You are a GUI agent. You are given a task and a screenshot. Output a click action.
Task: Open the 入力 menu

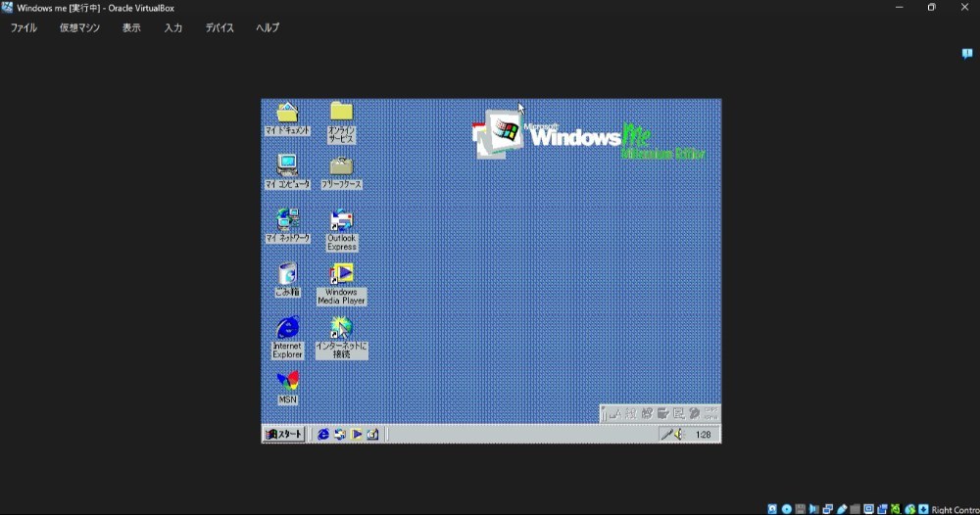pos(173,28)
